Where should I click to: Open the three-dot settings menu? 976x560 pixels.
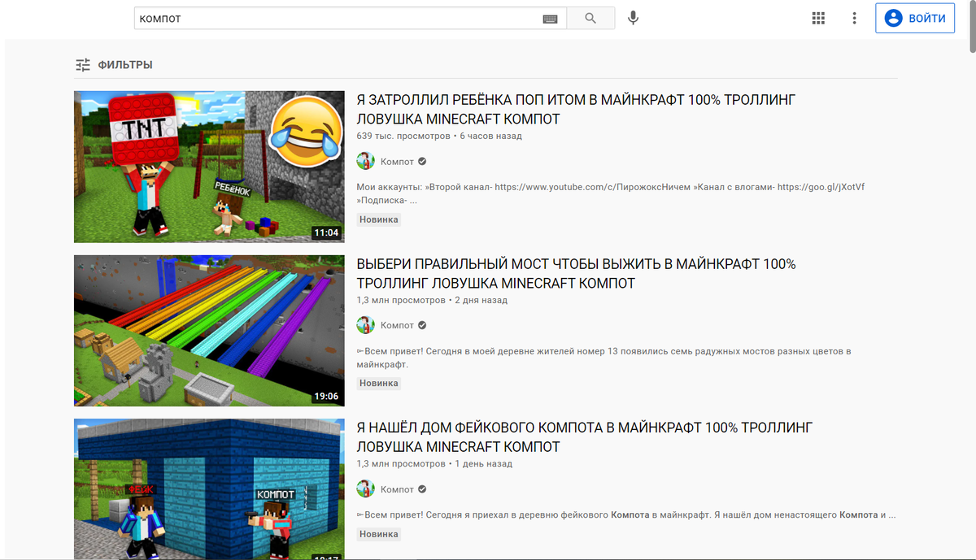coord(854,18)
